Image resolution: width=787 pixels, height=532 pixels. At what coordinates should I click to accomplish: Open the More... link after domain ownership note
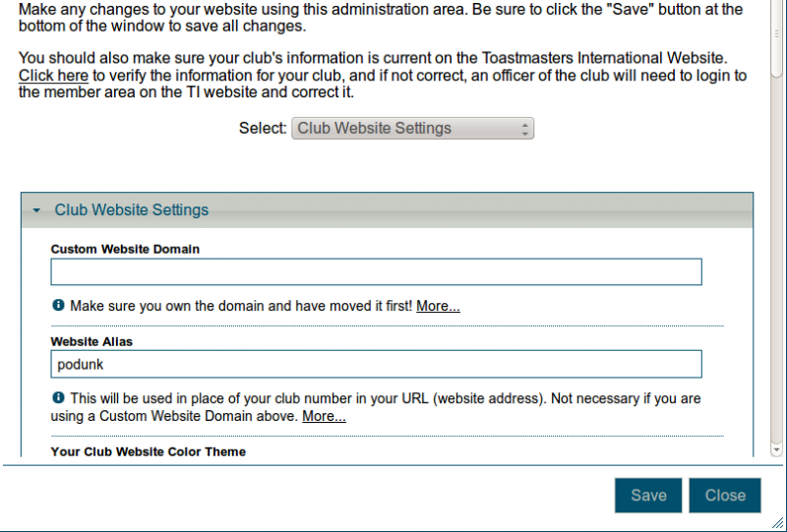point(438,306)
